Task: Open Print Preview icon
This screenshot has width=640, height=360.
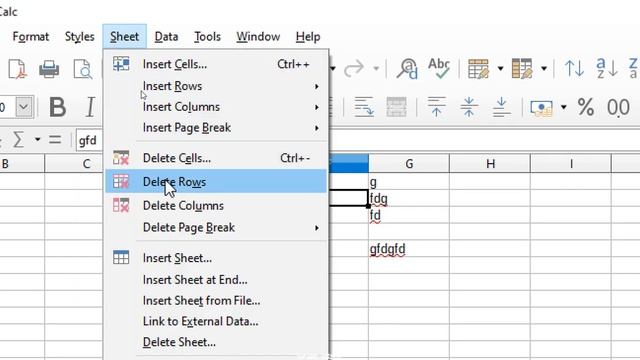Action: (x=82, y=68)
